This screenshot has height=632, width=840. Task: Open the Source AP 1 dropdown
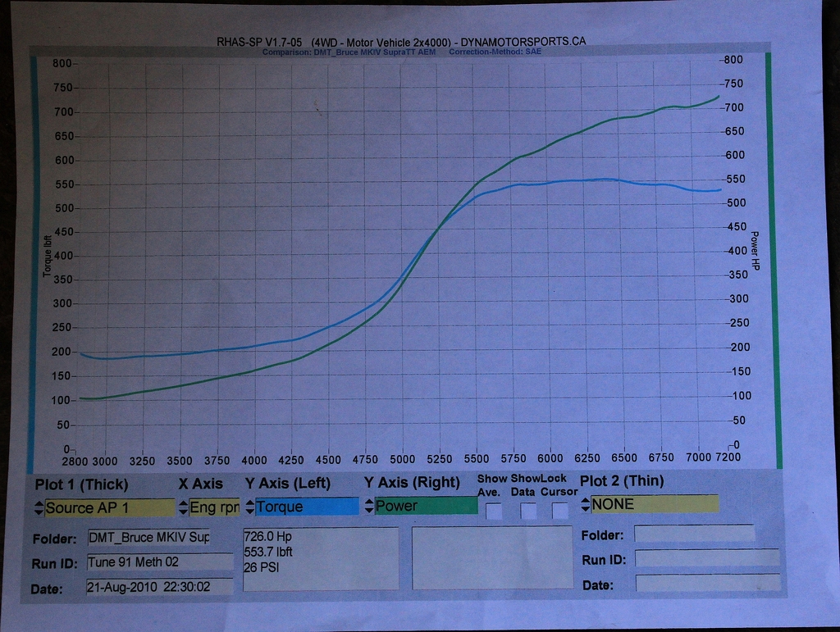tap(107, 507)
